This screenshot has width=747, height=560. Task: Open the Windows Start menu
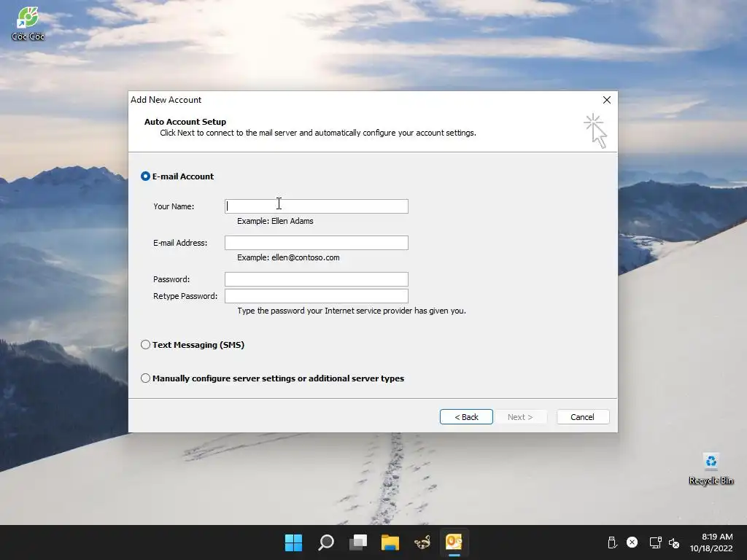[x=293, y=542]
